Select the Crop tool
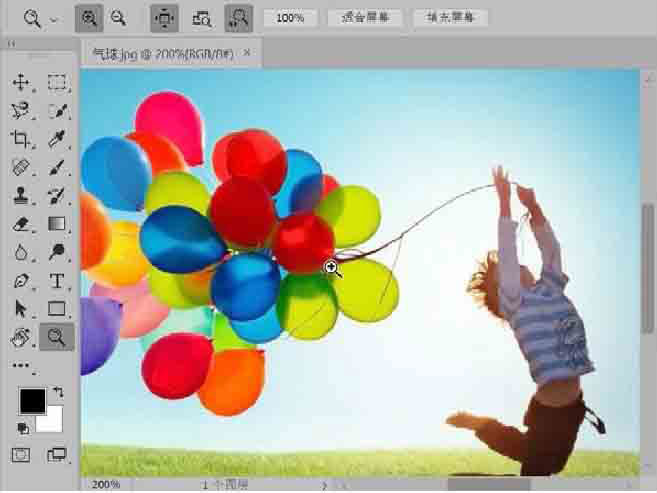 click(x=21, y=139)
